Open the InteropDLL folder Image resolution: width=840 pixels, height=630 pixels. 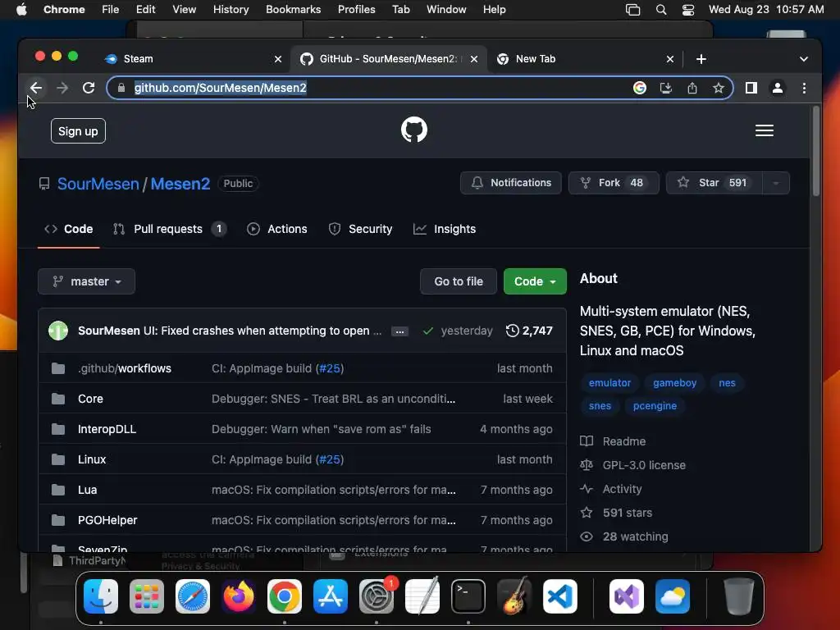click(107, 429)
